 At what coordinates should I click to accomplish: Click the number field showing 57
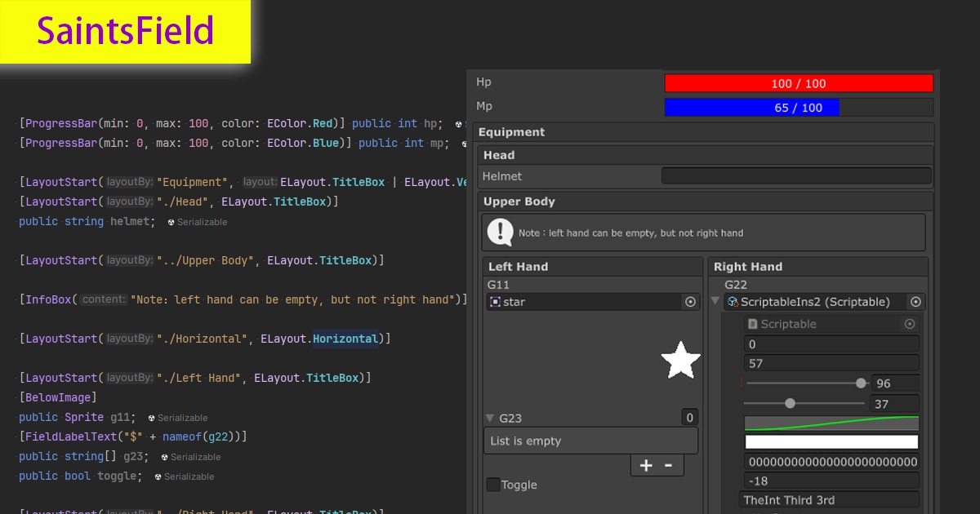[x=831, y=364]
